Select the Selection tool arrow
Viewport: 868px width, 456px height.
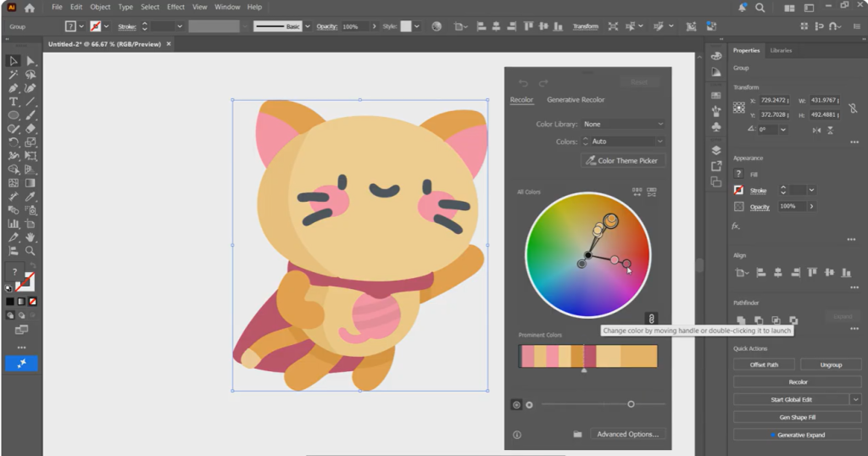[14, 61]
